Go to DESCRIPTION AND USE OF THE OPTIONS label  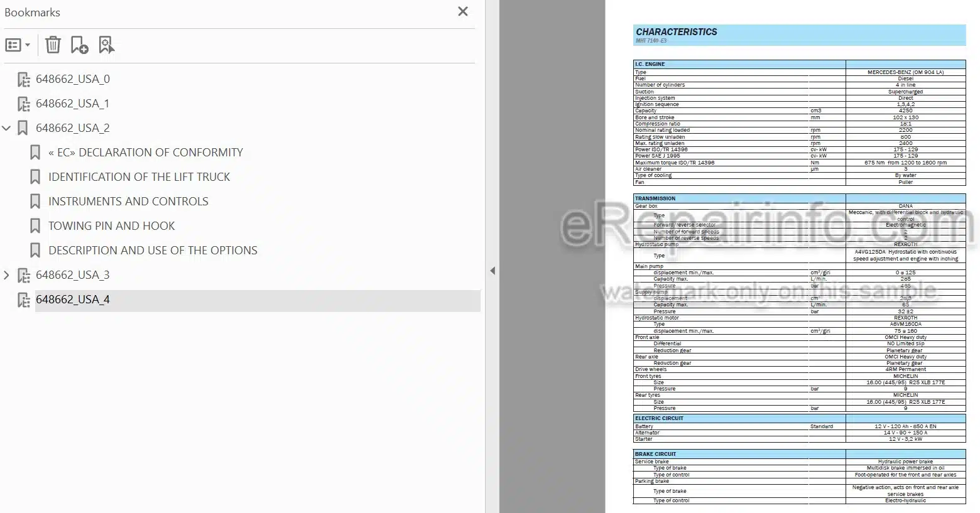(x=153, y=251)
